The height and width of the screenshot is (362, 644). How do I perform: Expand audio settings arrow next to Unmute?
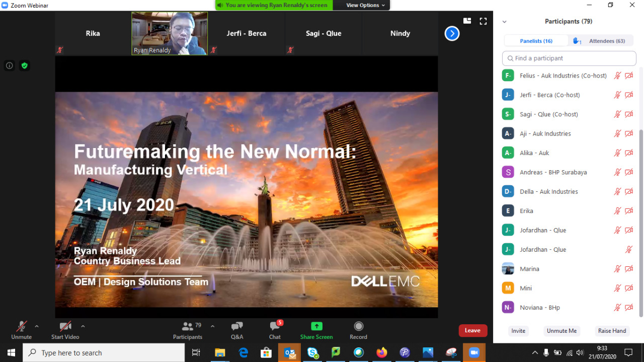point(37,326)
